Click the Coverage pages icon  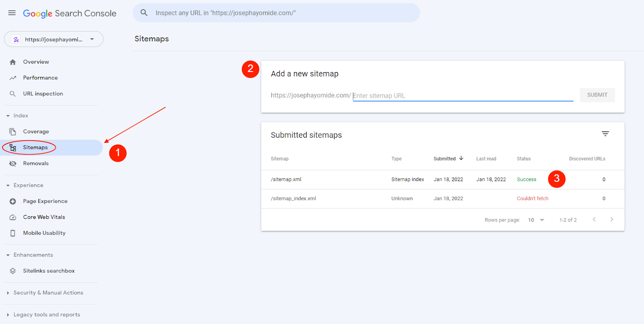tap(13, 132)
